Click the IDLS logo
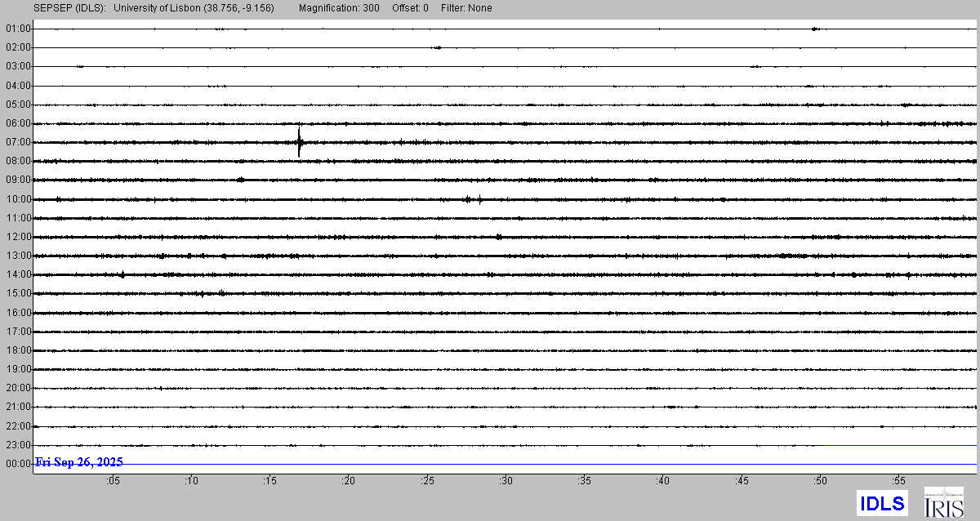Screen dimensions: 980x521 882,503
